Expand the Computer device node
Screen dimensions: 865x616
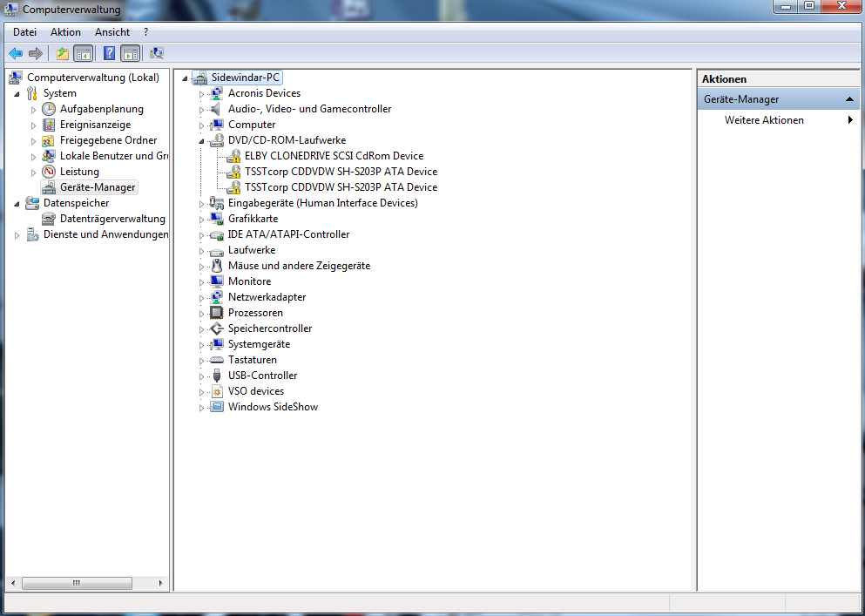pyautogui.click(x=201, y=125)
